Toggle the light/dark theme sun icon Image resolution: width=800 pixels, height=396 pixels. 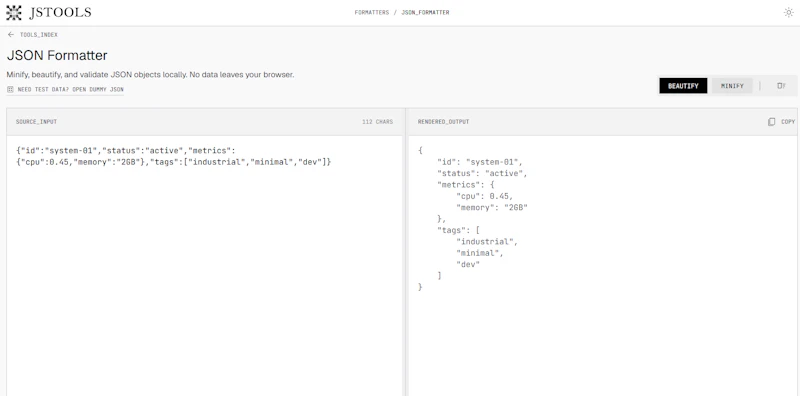(788, 13)
